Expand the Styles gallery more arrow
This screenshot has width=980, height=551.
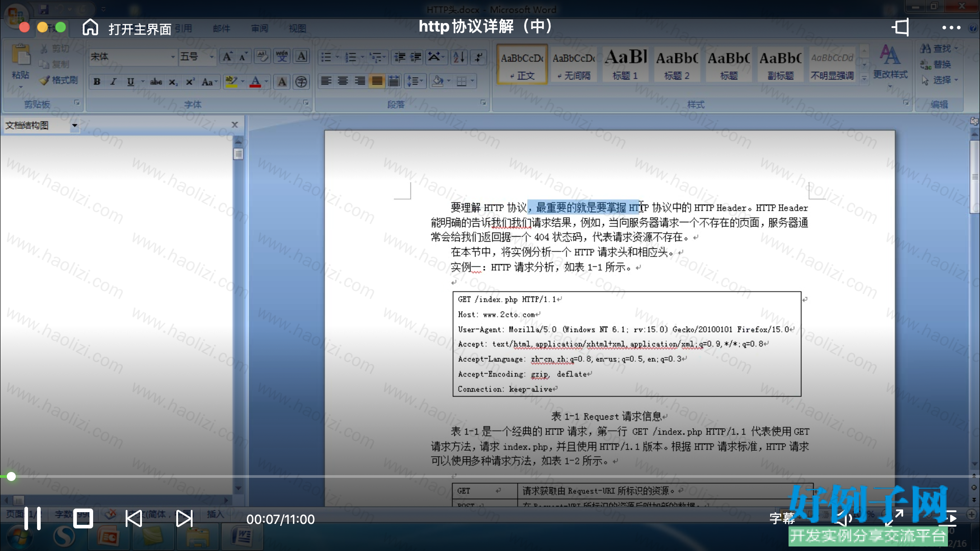coord(864,78)
